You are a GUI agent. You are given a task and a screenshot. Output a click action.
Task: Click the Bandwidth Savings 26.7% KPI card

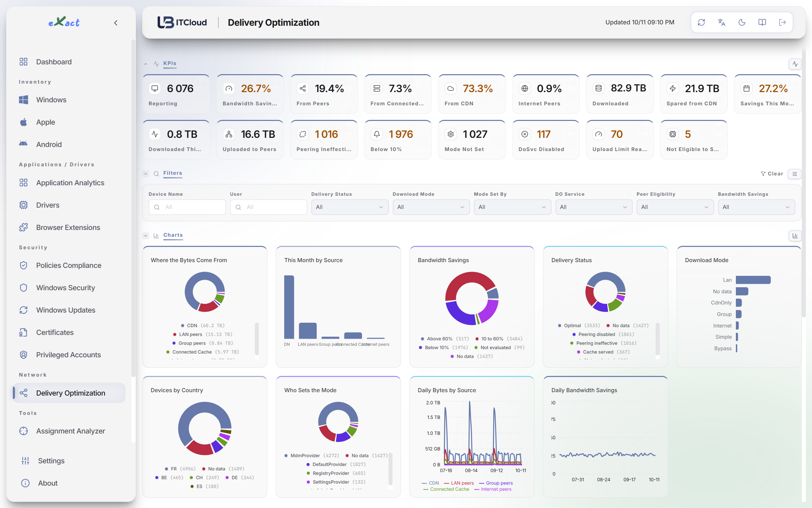pyautogui.click(x=250, y=94)
